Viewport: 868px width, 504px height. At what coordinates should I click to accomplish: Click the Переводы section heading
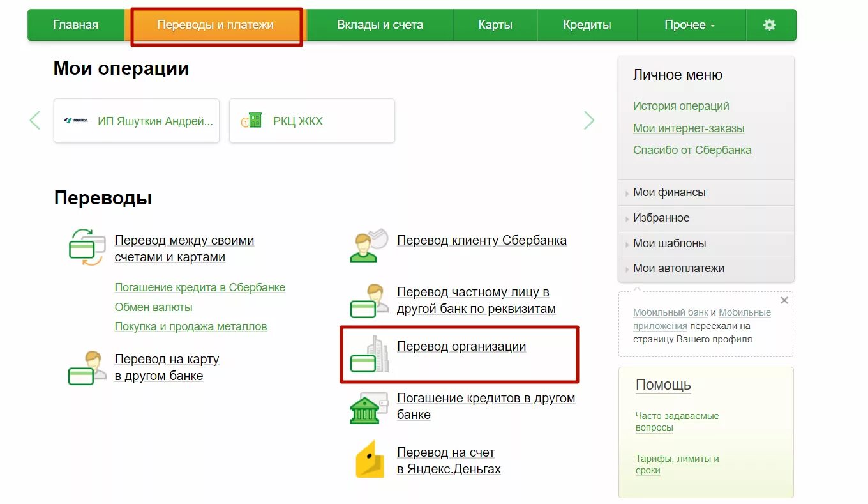[103, 198]
